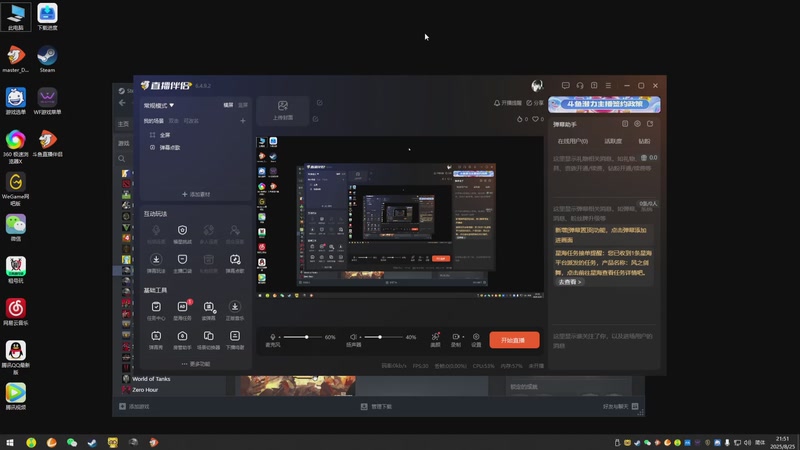Open the 场景切换器 scene switcher tool
Image resolution: width=800 pixels, height=450 pixels.
tap(209, 339)
